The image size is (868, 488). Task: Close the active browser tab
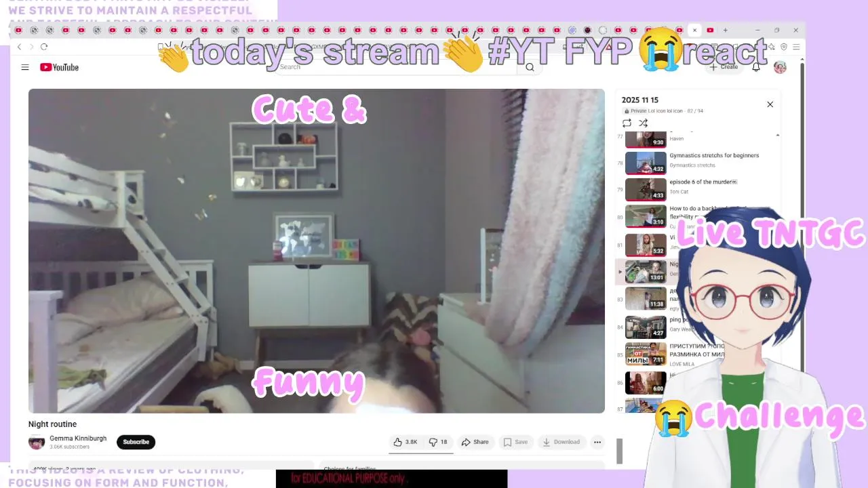(x=694, y=30)
